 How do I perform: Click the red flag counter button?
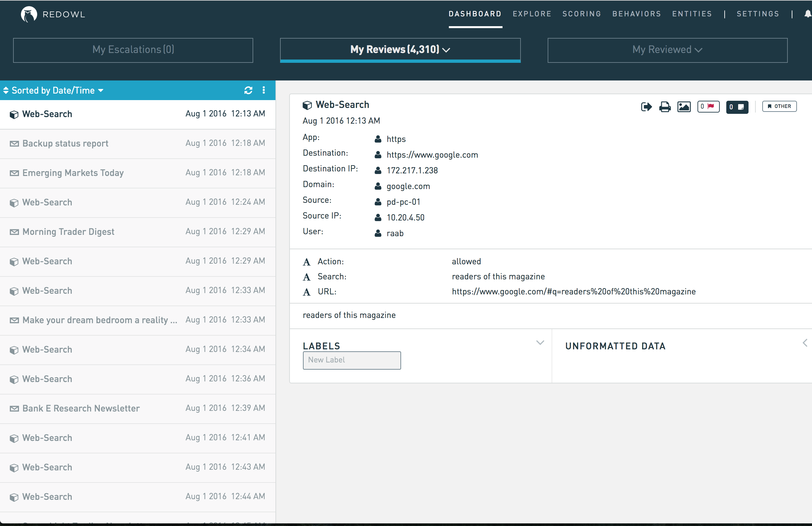coord(708,107)
